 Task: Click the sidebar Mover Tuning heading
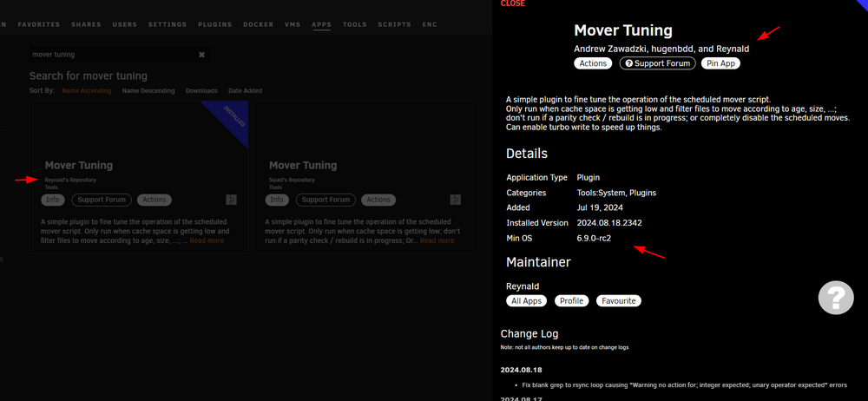[623, 30]
